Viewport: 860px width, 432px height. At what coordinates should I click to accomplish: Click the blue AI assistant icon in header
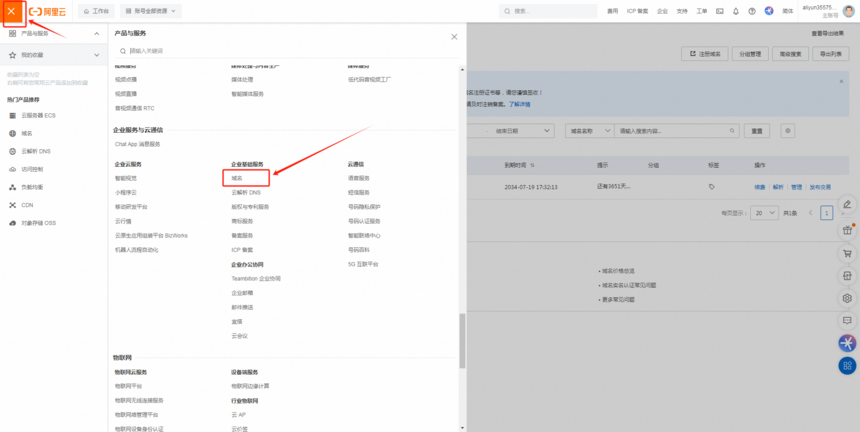point(769,11)
